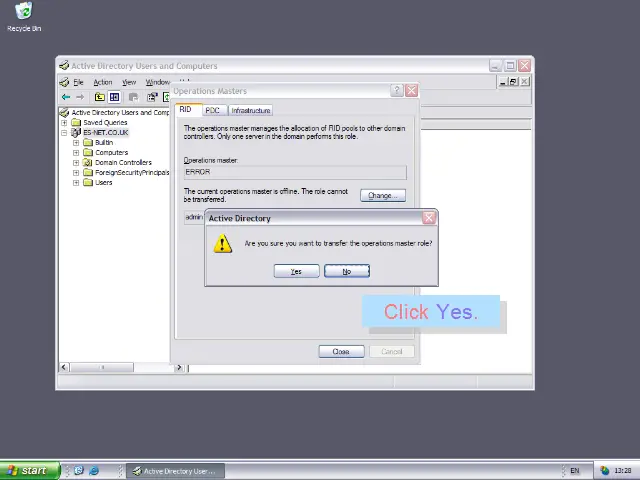640x480 pixels.
Task: Expand the Users folder node
Action: (76, 182)
